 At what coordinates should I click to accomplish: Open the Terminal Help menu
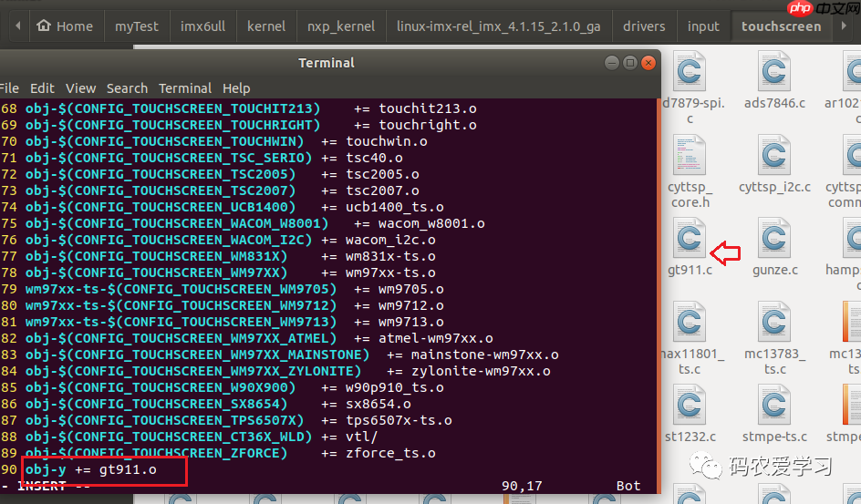[236, 88]
